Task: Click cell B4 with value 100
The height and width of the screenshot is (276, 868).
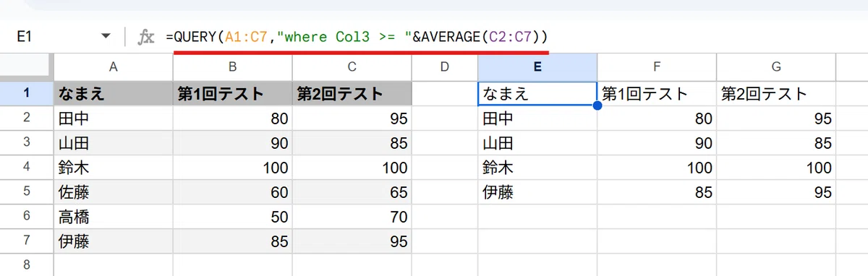Action: 233,167
